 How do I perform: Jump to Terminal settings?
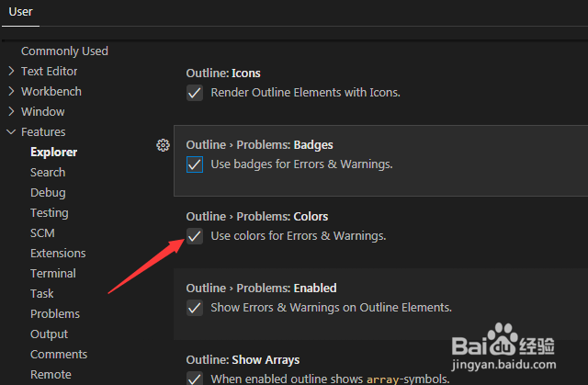pyautogui.click(x=53, y=274)
